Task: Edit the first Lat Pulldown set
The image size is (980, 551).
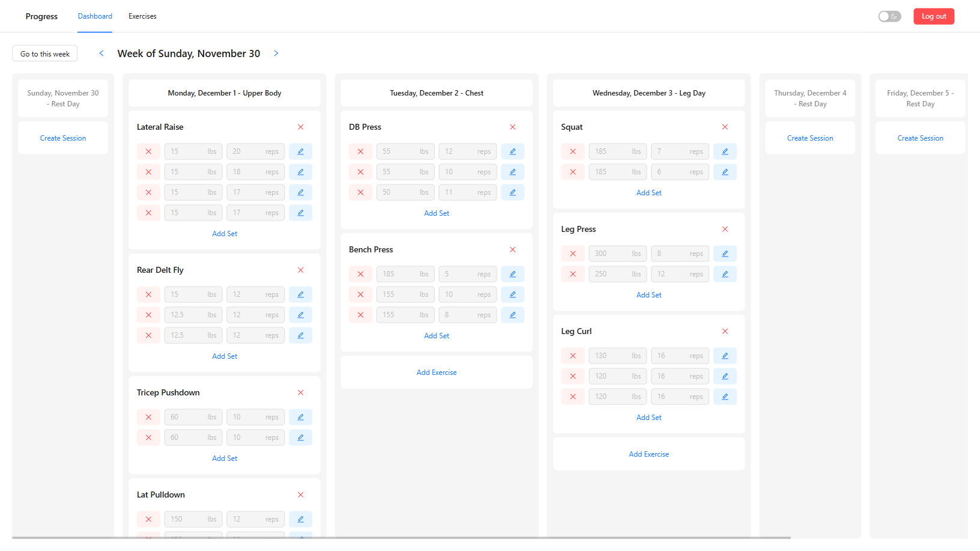Action: (x=300, y=519)
